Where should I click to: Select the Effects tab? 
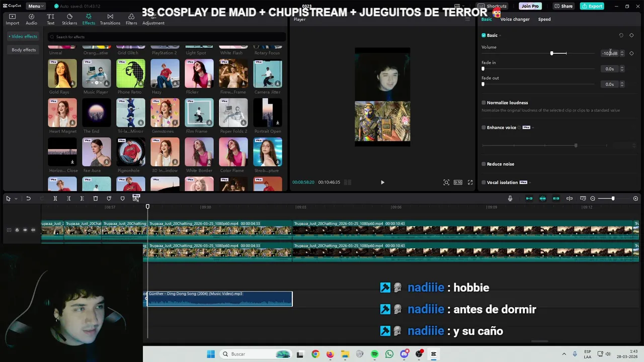89,19
